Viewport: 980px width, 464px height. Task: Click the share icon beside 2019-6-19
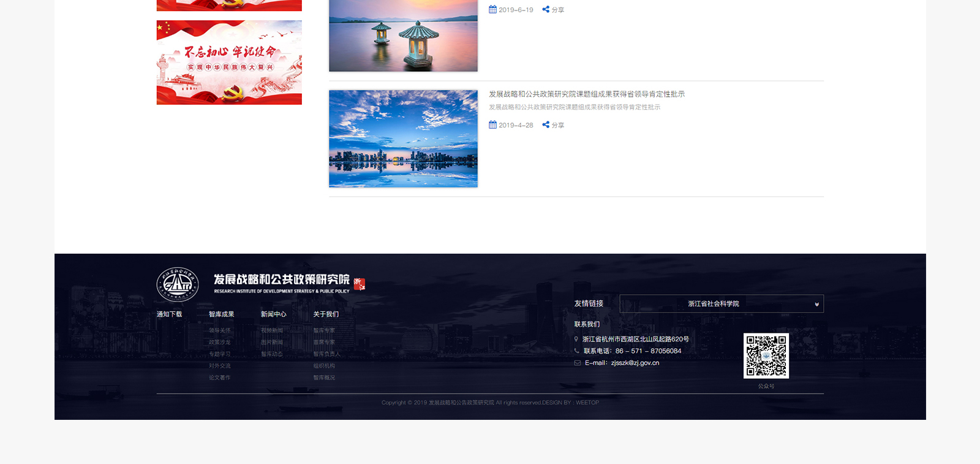coord(546,9)
